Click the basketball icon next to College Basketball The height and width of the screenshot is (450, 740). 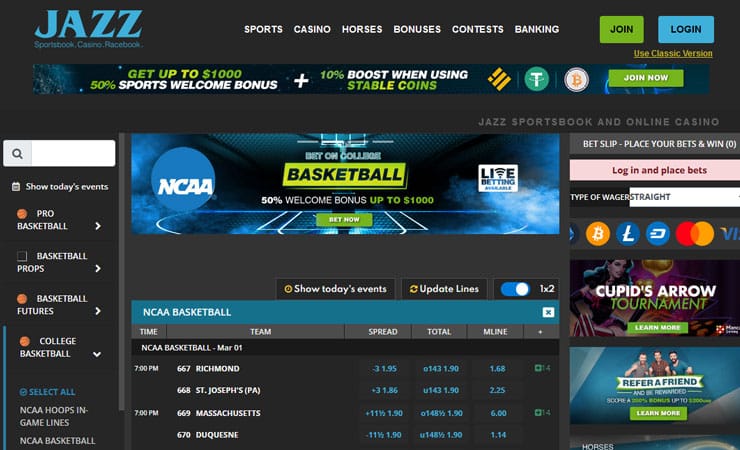pos(25,341)
